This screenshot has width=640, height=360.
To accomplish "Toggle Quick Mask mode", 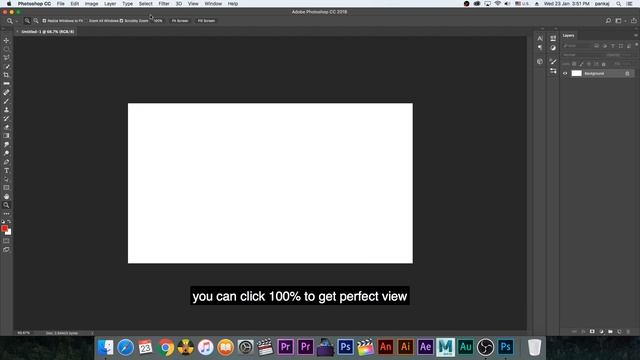I will (6, 241).
